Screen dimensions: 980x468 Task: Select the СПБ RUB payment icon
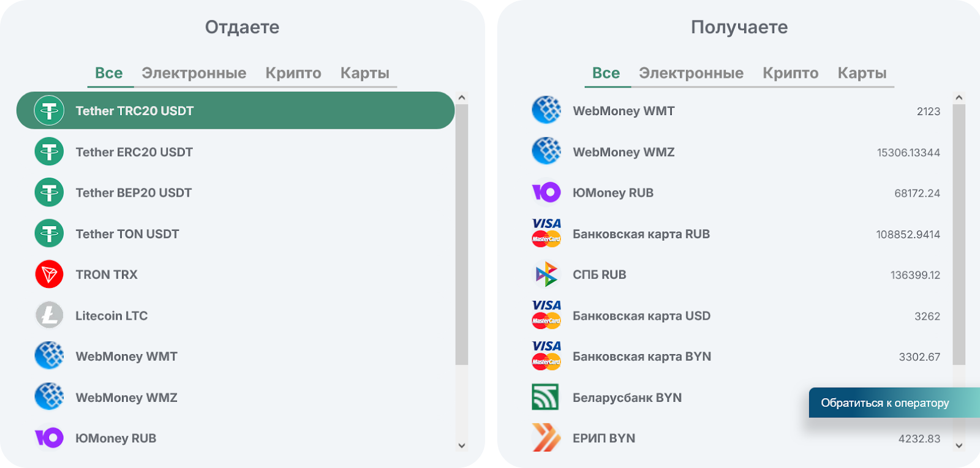point(546,274)
